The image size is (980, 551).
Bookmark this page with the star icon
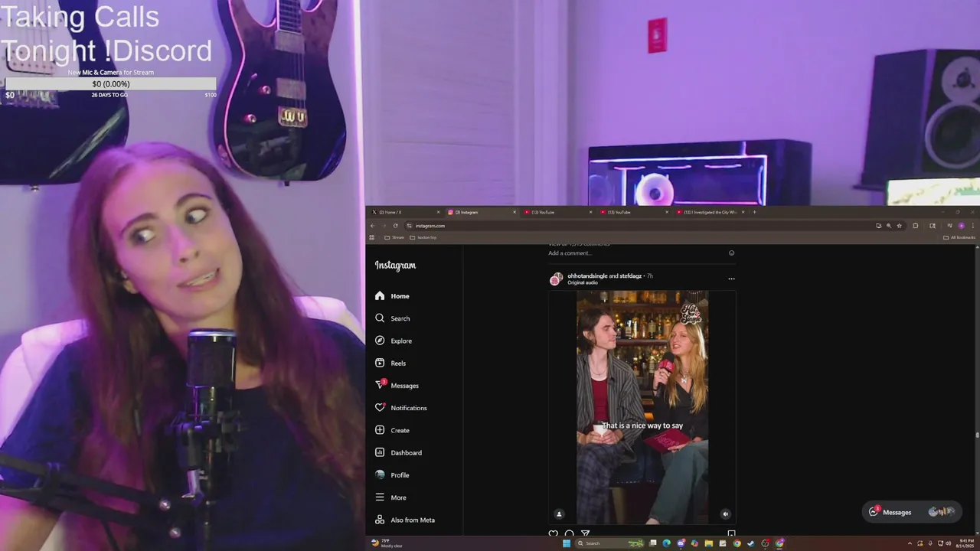899,226
